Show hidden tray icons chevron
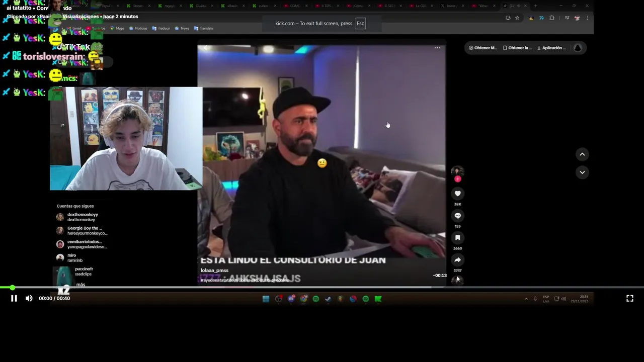The image size is (644, 362). coord(526,299)
